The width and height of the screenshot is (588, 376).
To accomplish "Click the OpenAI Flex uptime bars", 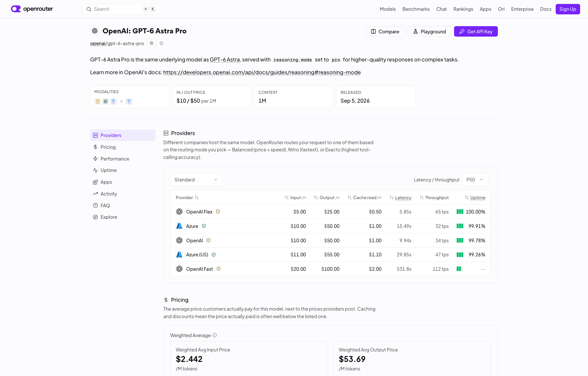I will click(460, 212).
